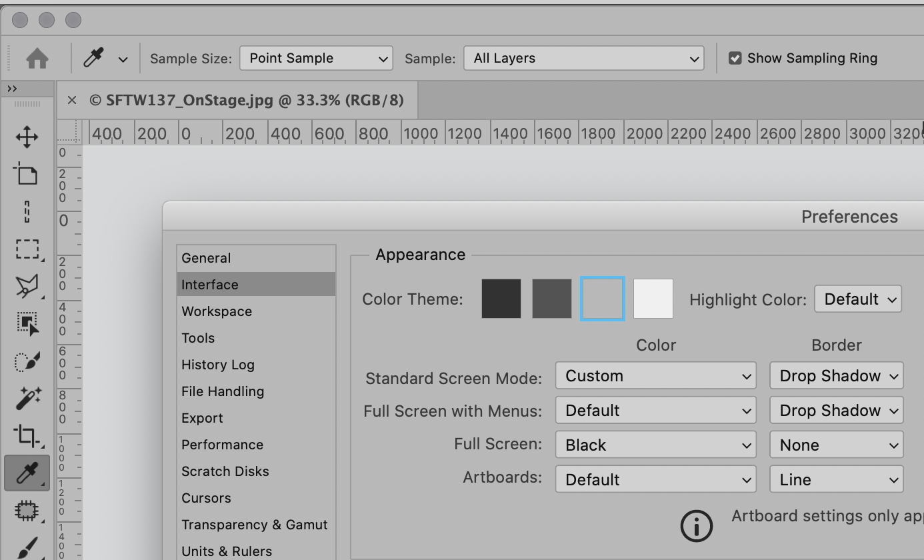Open the Highlight Color dropdown
Viewport: 924px width, 560px height.
click(x=858, y=299)
